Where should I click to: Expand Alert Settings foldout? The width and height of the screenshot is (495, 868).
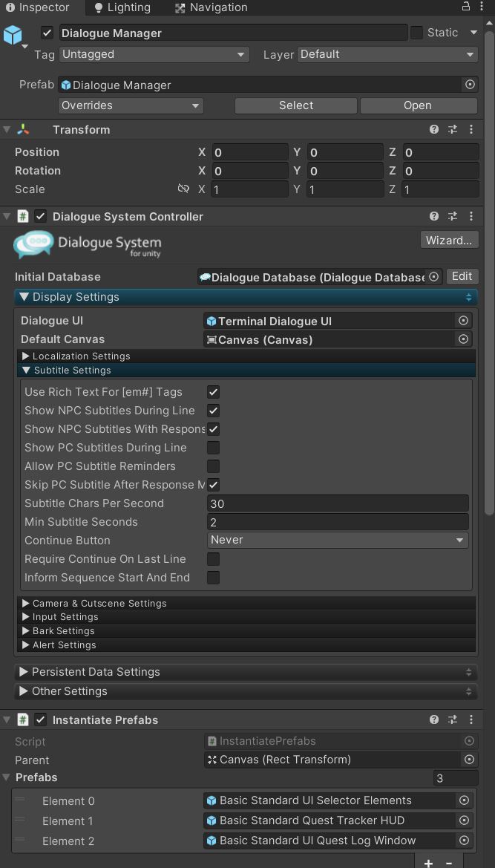pyautogui.click(x=247, y=645)
